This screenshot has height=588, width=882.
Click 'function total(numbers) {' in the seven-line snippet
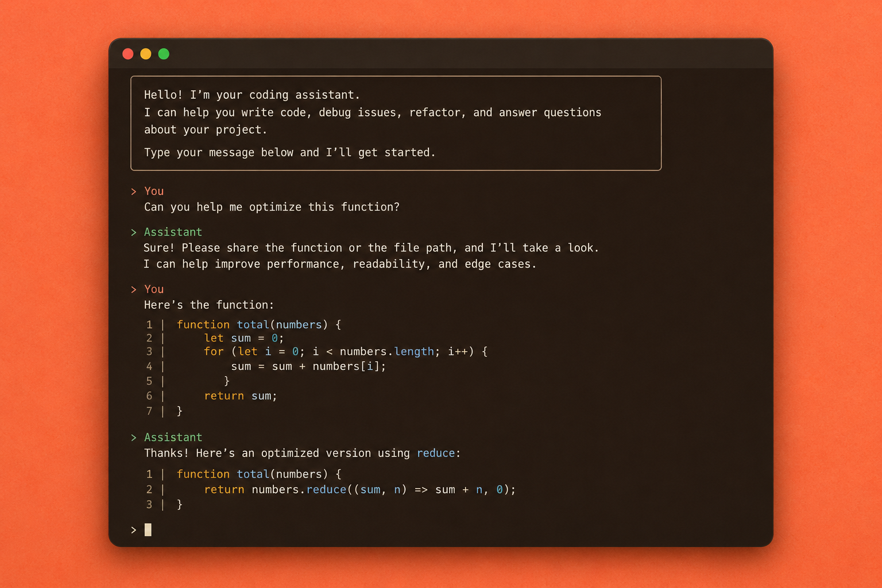(259, 324)
